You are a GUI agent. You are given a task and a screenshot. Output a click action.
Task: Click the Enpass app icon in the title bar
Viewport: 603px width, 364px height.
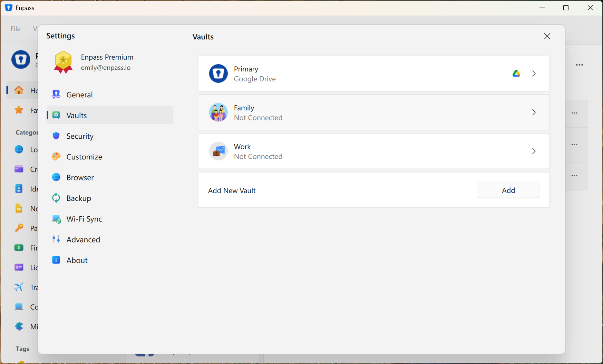point(9,8)
